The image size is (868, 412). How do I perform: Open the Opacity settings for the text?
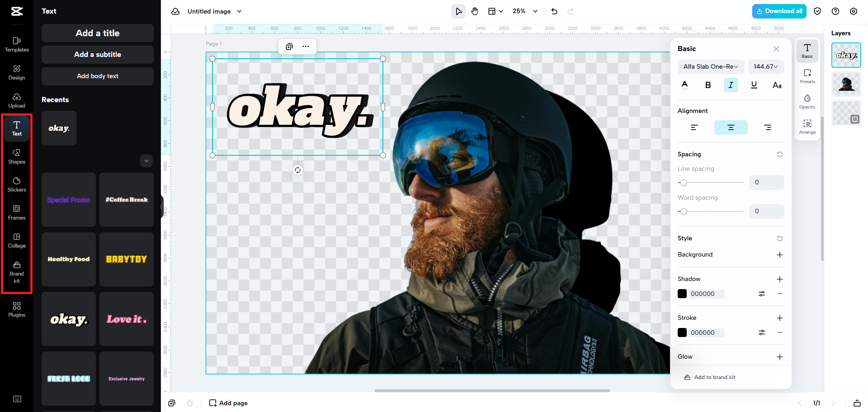pos(807,102)
